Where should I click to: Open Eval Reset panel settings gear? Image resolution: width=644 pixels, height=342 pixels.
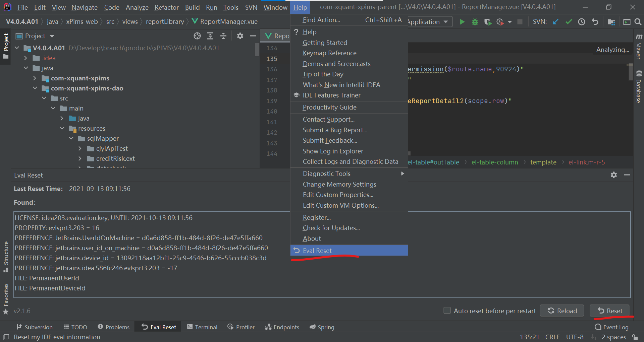pyautogui.click(x=614, y=175)
